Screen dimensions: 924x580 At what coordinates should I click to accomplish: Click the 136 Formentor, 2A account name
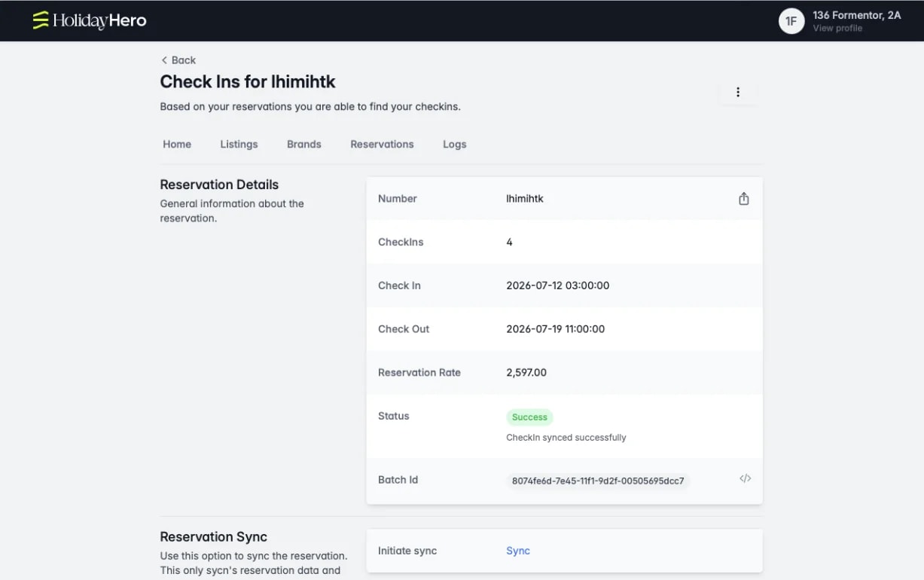click(x=857, y=15)
